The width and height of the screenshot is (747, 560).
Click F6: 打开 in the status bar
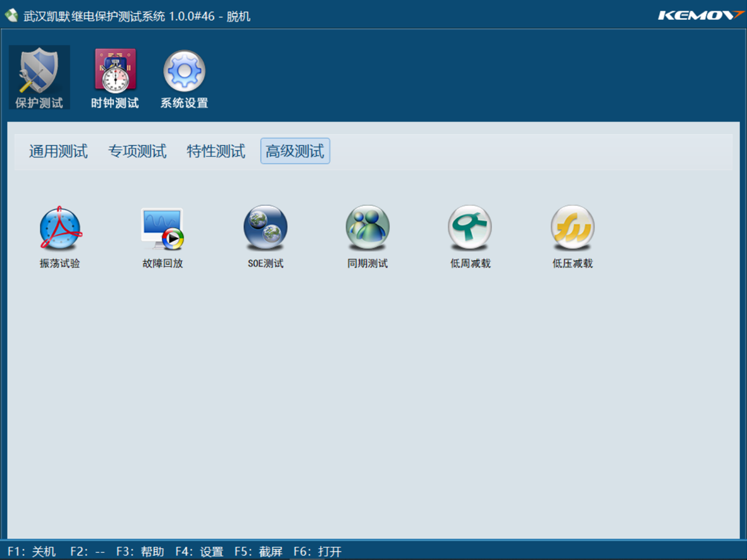point(317,551)
